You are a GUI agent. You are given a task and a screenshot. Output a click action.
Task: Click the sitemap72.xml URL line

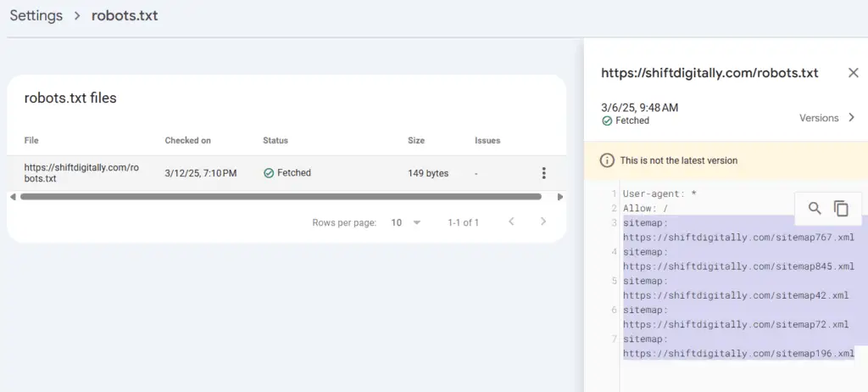pyautogui.click(x=736, y=324)
